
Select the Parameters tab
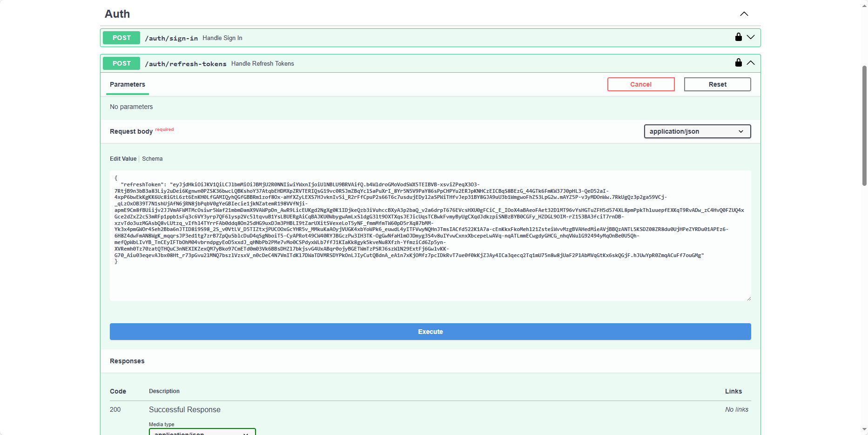pyautogui.click(x=128, y=84)
